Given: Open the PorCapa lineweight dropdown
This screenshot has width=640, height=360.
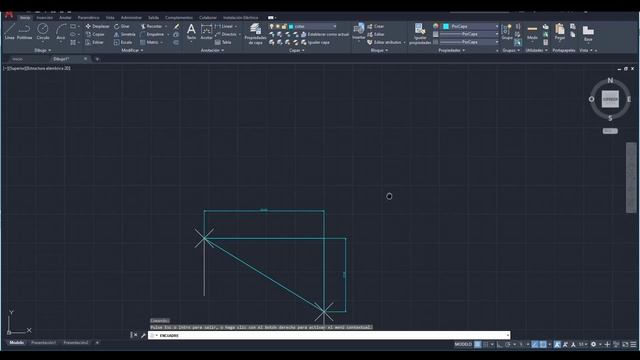Looking at the screenshot, I should coord(469,34).
